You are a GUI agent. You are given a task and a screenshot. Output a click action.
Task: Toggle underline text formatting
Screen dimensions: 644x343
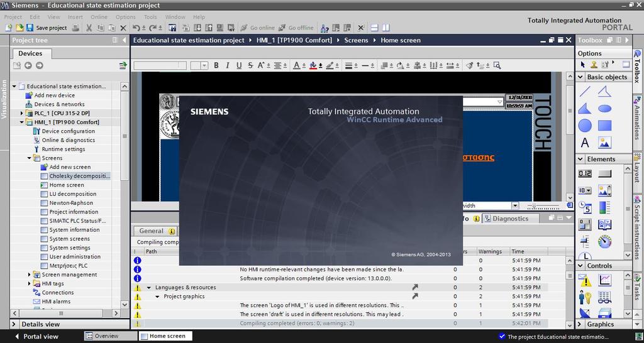point(239,65)
